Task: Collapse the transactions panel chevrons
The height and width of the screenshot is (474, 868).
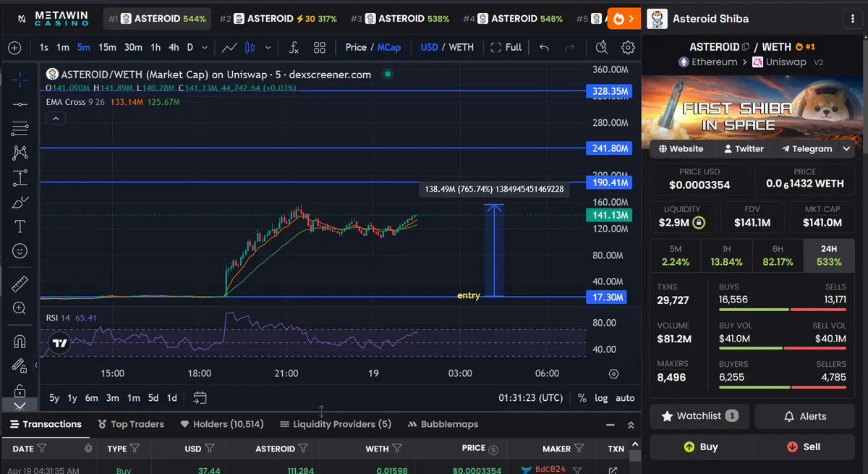Action: click(631, 425)
